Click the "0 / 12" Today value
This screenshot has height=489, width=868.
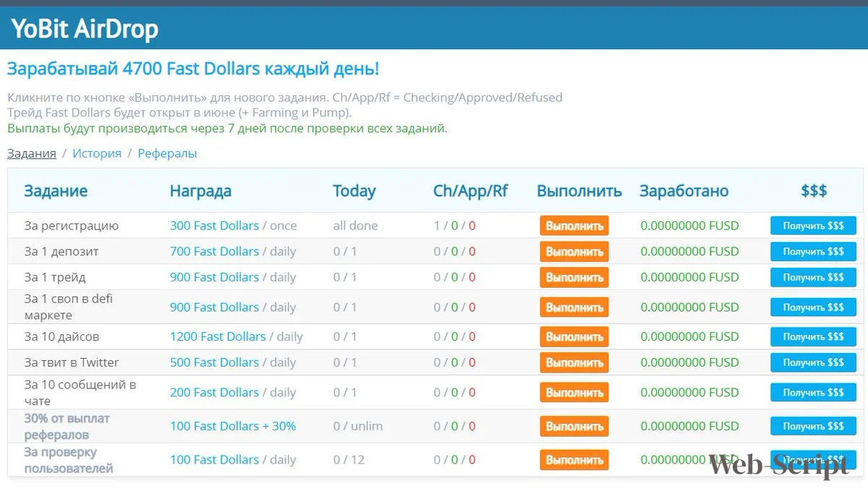(349, 459)
